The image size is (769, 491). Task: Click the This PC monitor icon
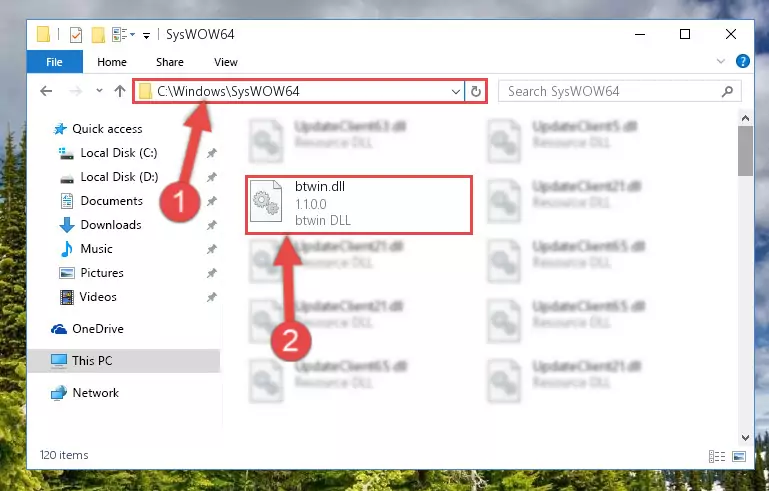coord(59,361)
